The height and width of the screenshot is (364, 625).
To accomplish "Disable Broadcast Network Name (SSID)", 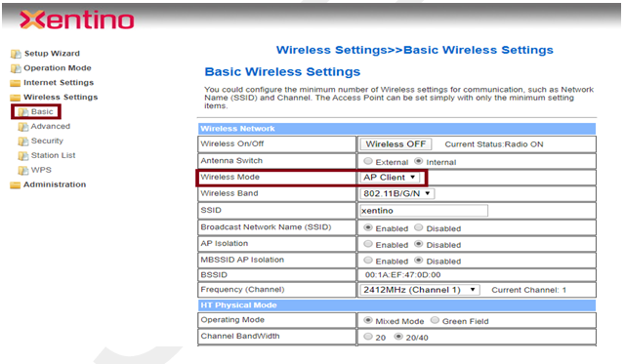I will click(419, 227).
